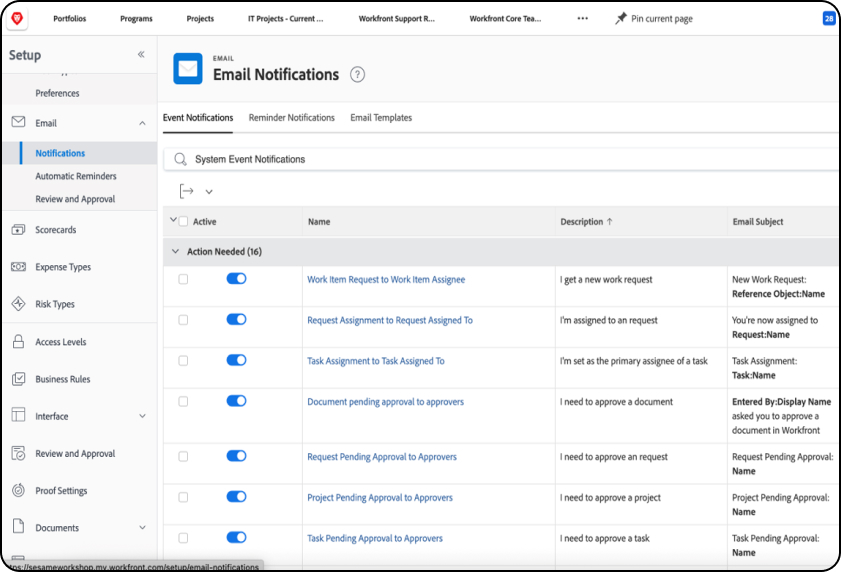This screenshot has width=841, height=572.
Task: Open Portfolios in top navigation
Action: 70,18
